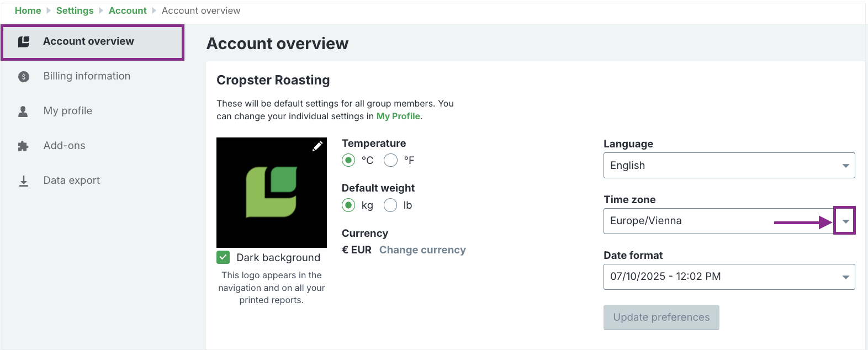The image size is (868, 350).
Task: Click the € EUR currency text
Action: click(x=357, y=250)
